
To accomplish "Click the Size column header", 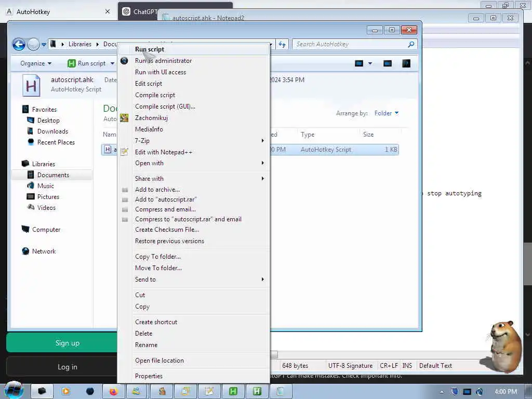I will click(x=368, y=135).
